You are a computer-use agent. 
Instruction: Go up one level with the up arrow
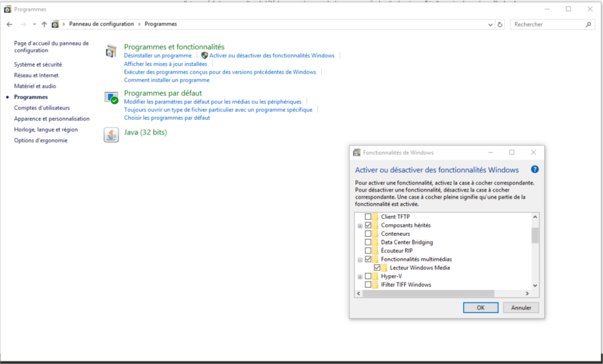(44, 24)
